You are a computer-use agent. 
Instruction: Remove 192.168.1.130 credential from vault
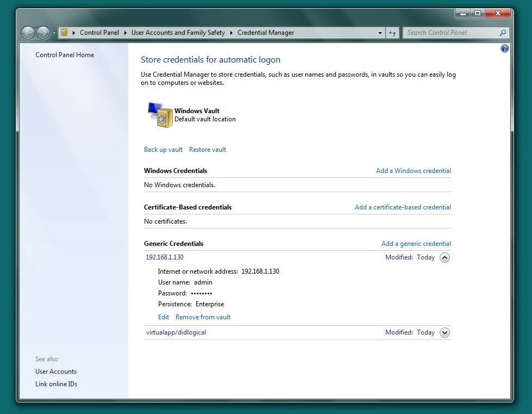coord(203,317)
